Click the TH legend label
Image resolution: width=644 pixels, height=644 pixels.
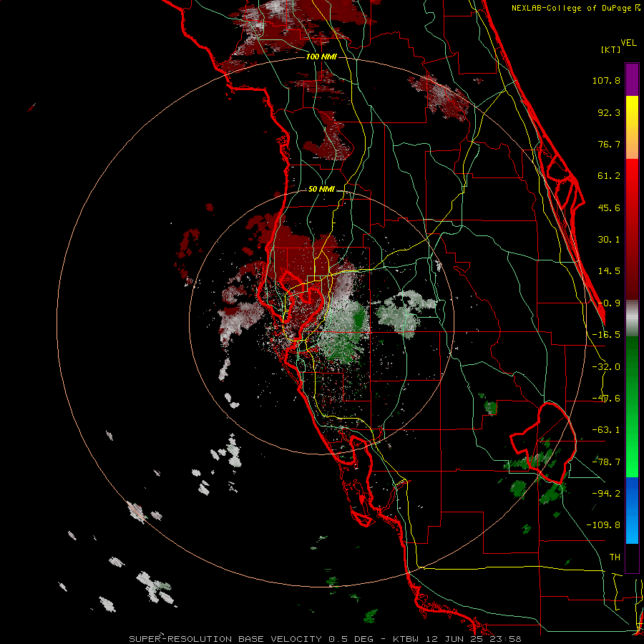pyautogui.click(x=615, y=557)
